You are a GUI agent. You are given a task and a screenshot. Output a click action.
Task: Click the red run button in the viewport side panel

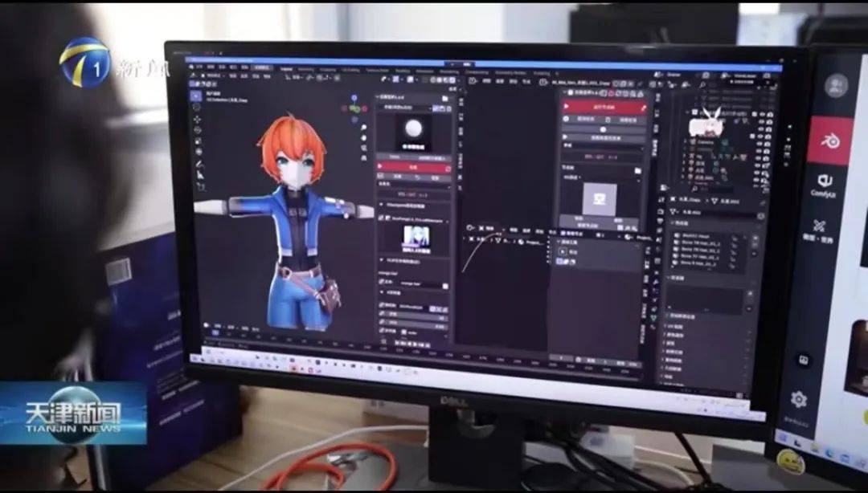click(413, 166)
